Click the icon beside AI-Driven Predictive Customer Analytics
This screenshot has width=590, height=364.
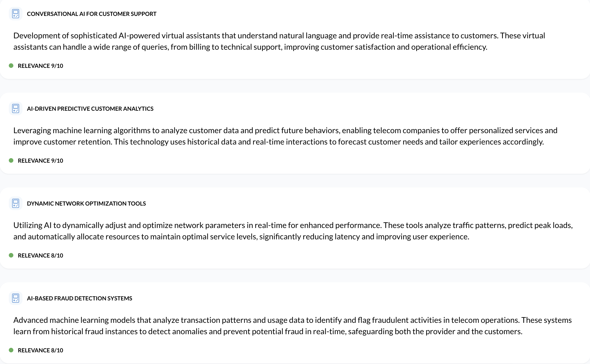pyautogui.click(x=16, y=108)
